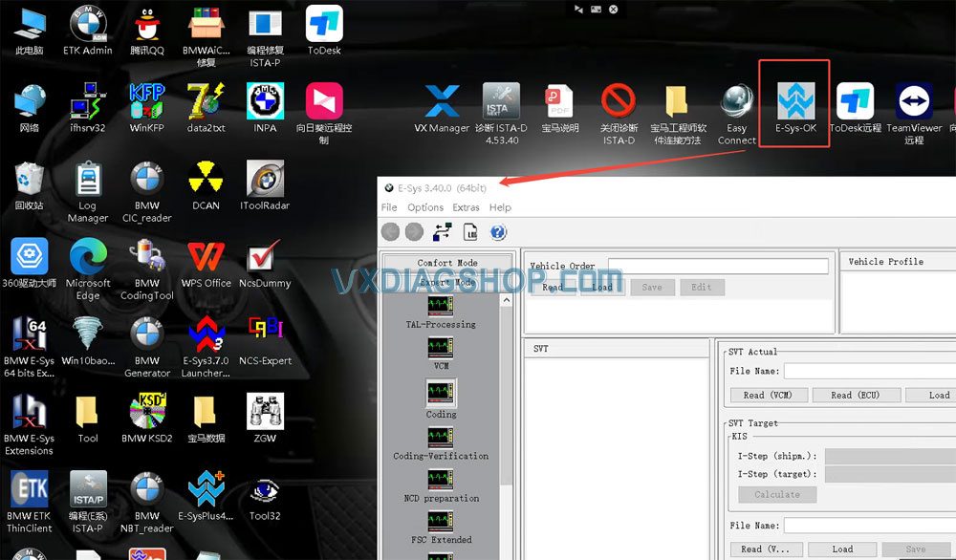Switch to Comfort Mode

point(445,262)
